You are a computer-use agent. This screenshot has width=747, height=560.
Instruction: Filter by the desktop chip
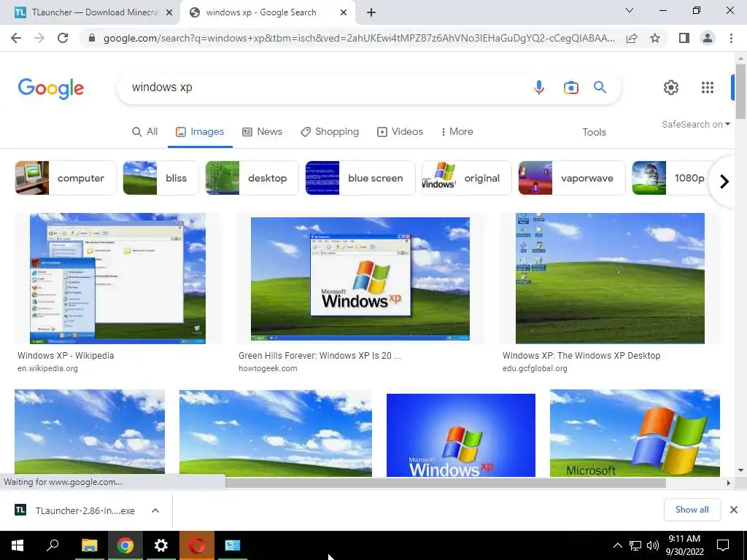tap(252, 178)
